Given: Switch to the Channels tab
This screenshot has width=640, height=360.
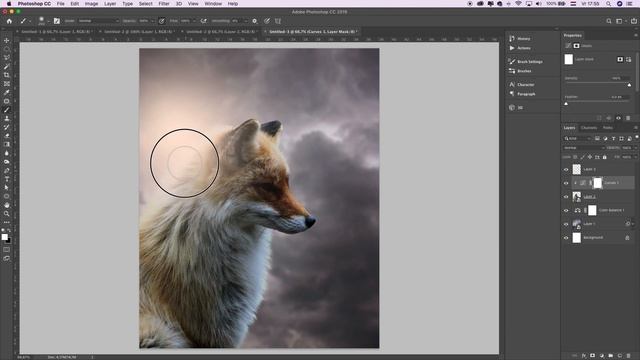Looking at the screenshot, I should tap(589, 128).
